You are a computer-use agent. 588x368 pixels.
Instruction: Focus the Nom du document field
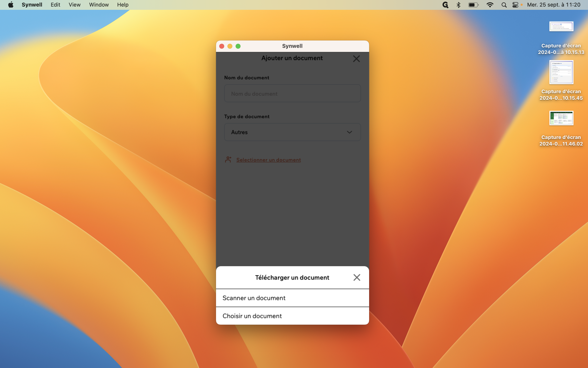click(x=292, y=93)
